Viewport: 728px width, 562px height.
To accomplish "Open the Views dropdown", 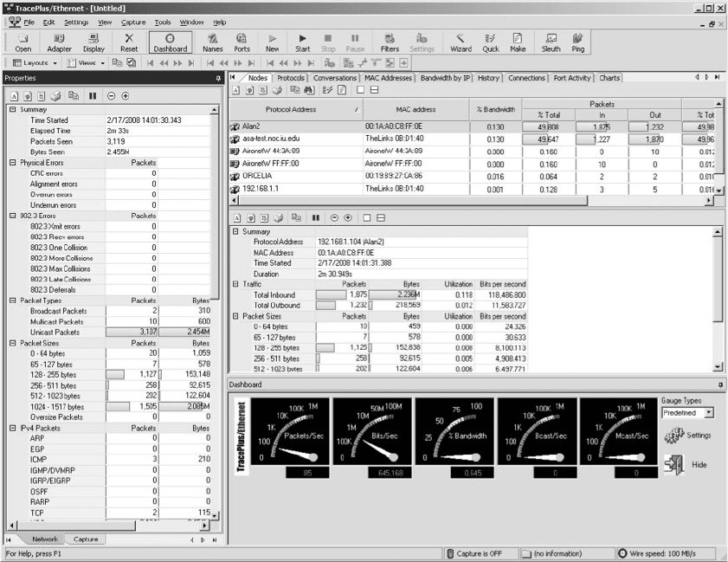I will [x=86, y=62].
